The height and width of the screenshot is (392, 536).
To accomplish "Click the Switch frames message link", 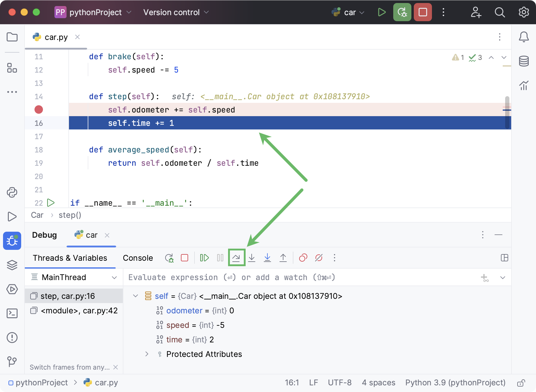I will click(69, 367).
